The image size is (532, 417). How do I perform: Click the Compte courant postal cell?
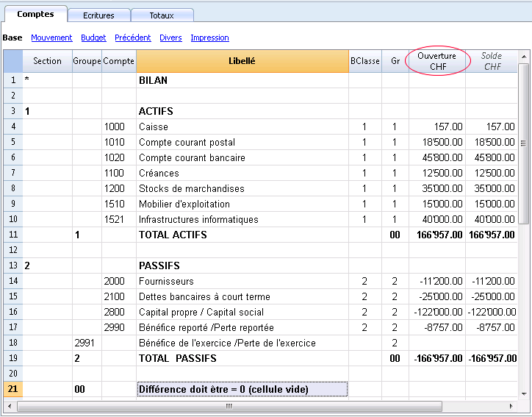pyautogui.click(x=242, y=142)
